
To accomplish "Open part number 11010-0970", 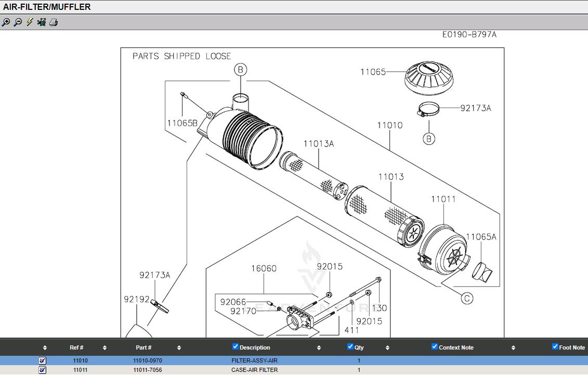I will tap(148, 360).
